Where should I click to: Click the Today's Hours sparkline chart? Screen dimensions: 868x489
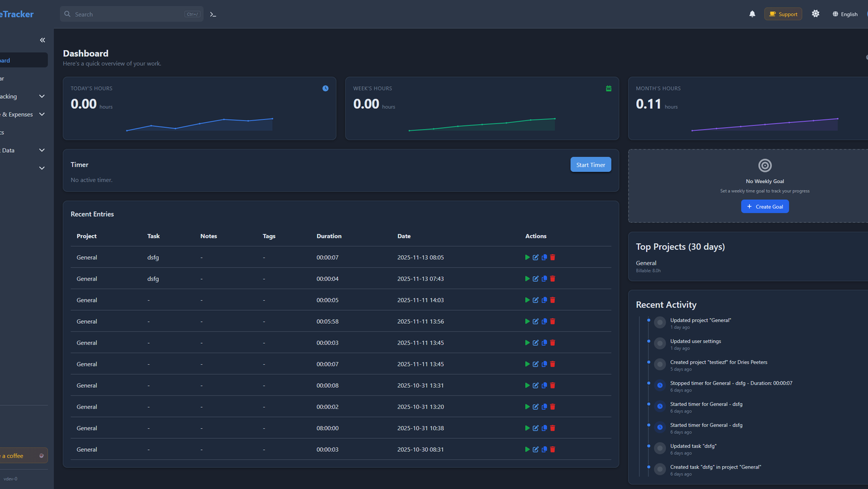tap(200, 123)
